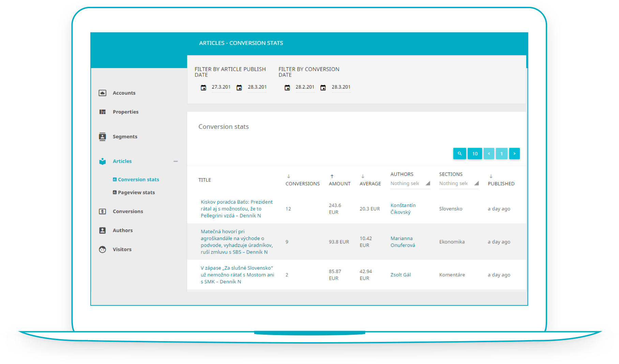Open the calendar for article publish start date
Image resolution: width=619 pixels, height=364 pixels.
tap(203, 87)
